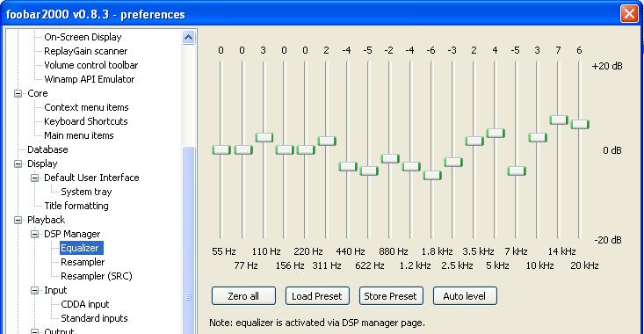Click the 14 kHz slider thumb
Viewport: 644px width, 334px height.
[559, 120]
